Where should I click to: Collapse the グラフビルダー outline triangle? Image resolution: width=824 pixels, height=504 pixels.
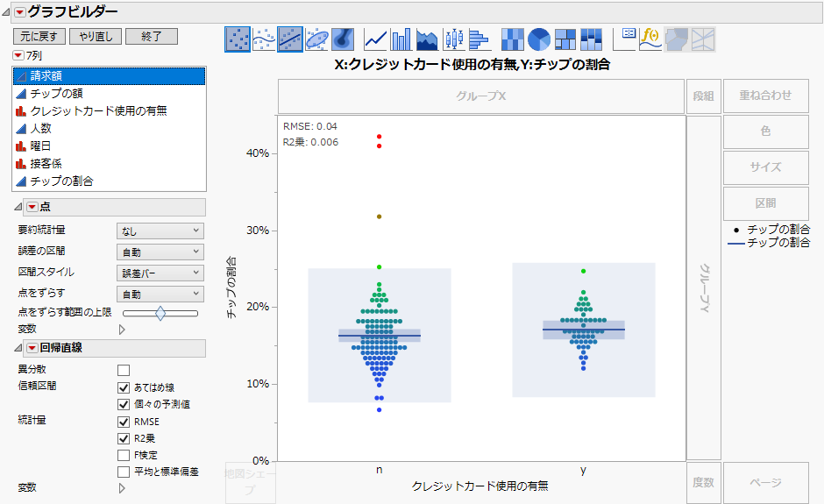point(6,11)
